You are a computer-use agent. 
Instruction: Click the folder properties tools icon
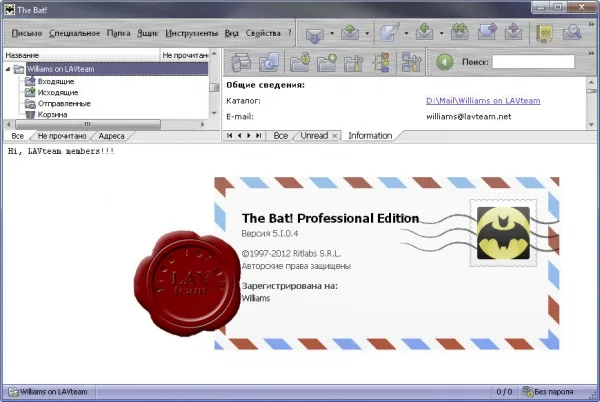point(354,62)
